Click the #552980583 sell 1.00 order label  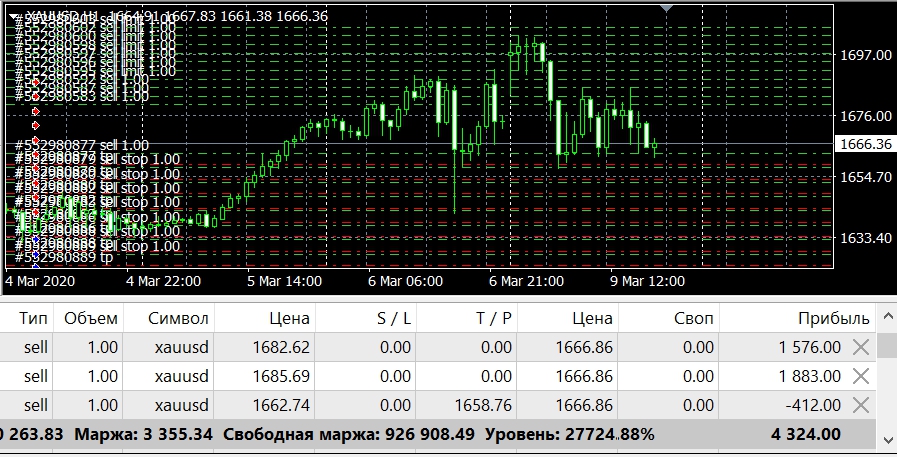(82, 96)
